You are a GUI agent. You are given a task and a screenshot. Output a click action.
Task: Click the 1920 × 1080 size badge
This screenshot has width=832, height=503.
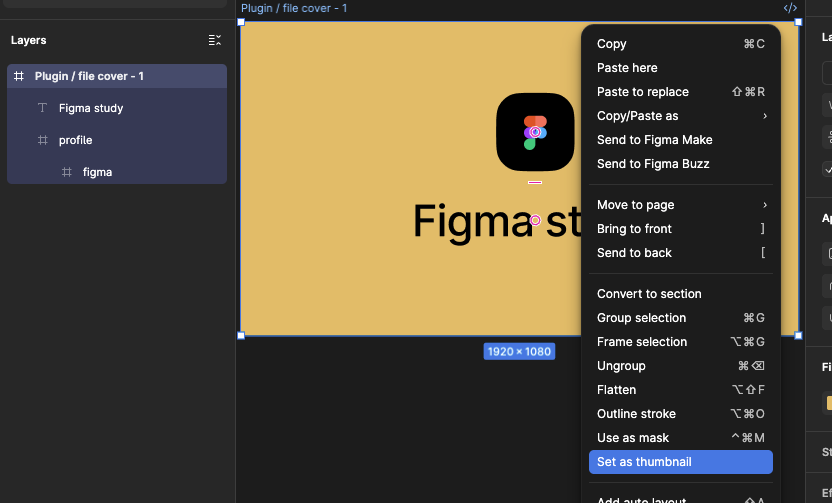coord(519,351)
